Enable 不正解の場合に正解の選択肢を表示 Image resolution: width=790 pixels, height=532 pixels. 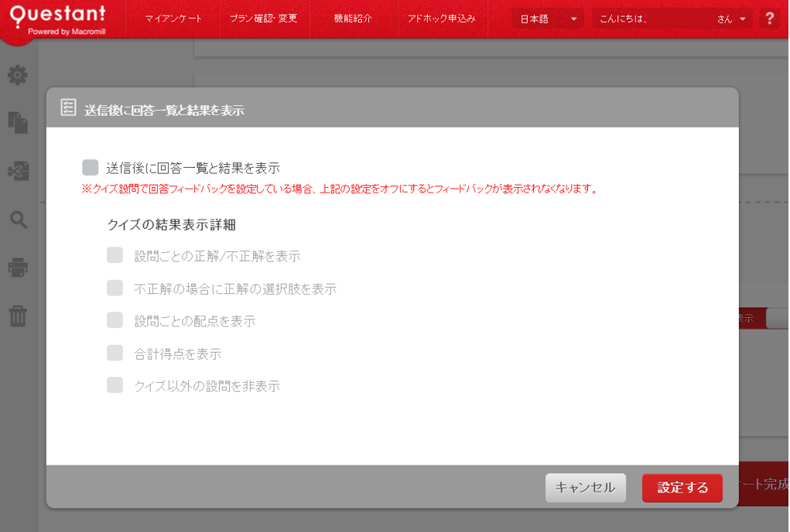click(x=115, y=288)
